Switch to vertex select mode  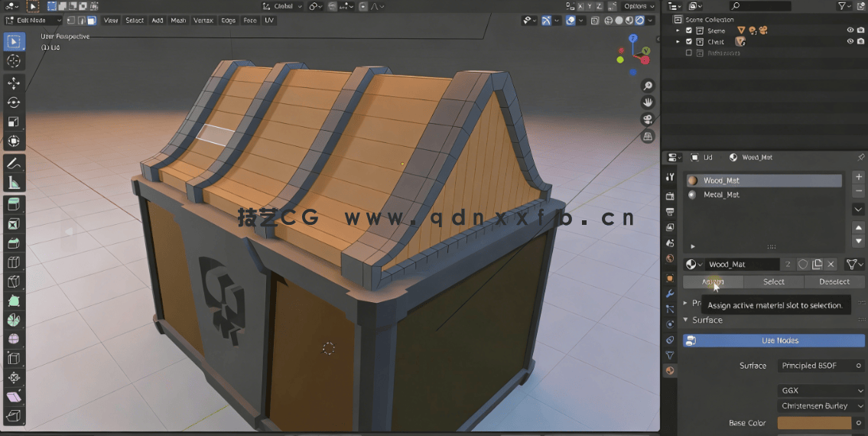point(71,21)
